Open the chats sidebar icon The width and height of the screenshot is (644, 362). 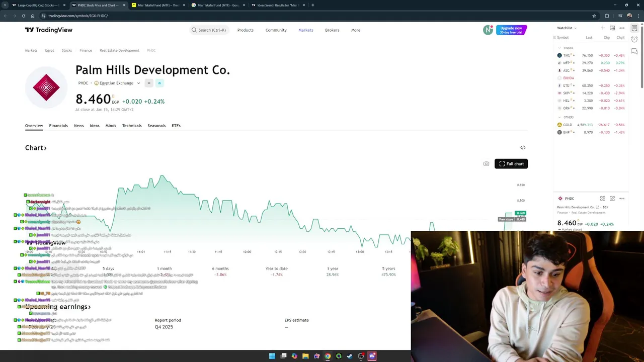pyautogui.click(x=634, y=51)
